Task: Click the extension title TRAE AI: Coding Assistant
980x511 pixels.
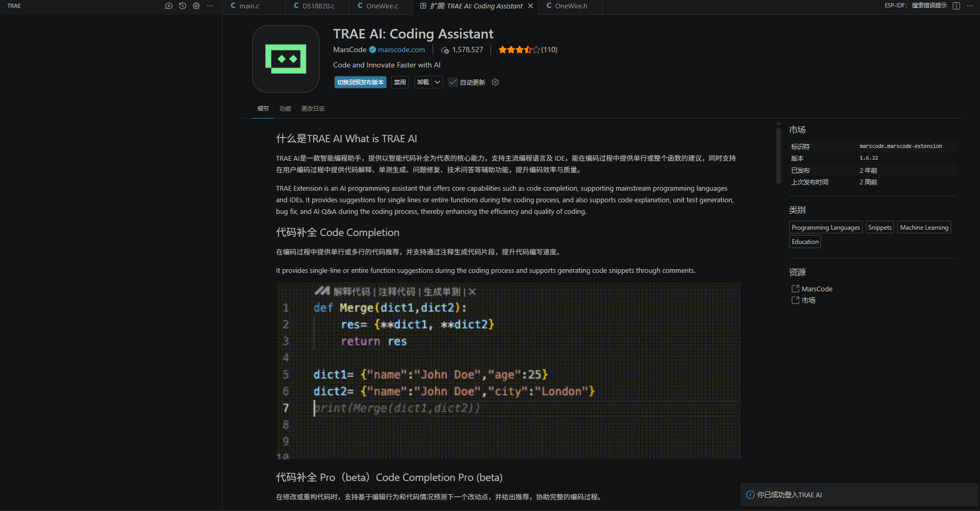Action: [413, 34]
